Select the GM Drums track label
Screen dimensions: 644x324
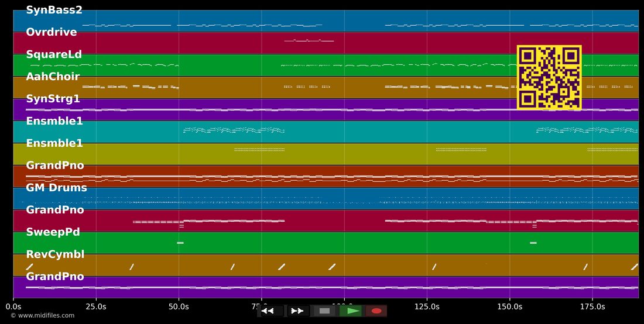pyautogui.click(x=56, y=187)
